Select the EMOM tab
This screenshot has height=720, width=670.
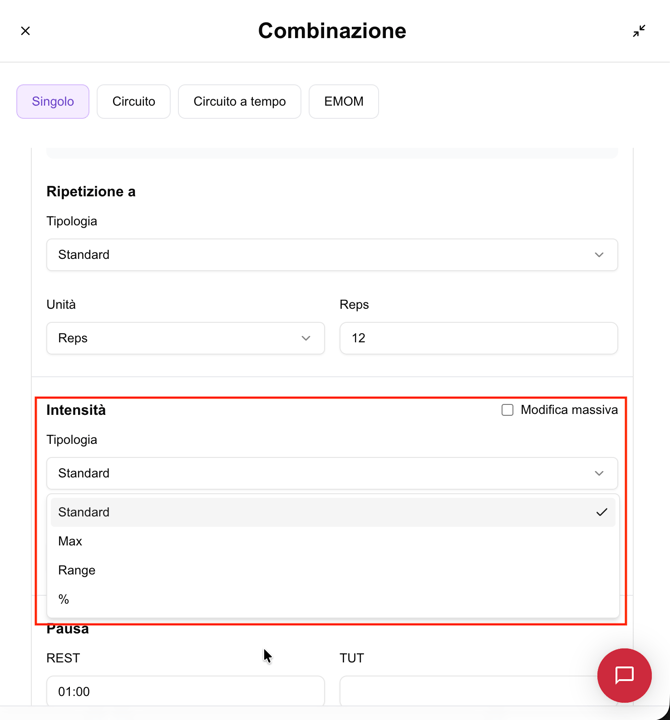(343, 101)
